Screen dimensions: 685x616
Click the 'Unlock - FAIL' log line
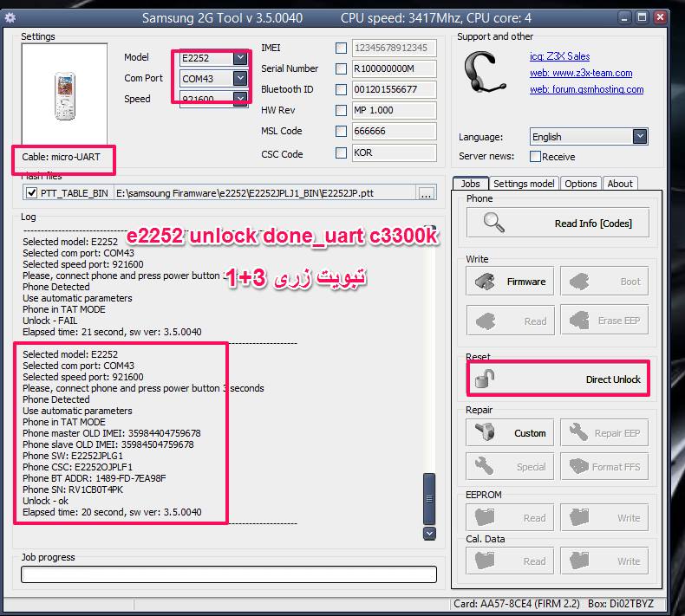tap(49, 321)
